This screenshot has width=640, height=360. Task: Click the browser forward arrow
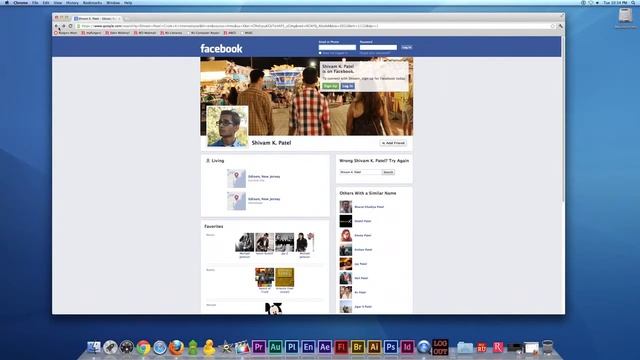coord(64,26)
